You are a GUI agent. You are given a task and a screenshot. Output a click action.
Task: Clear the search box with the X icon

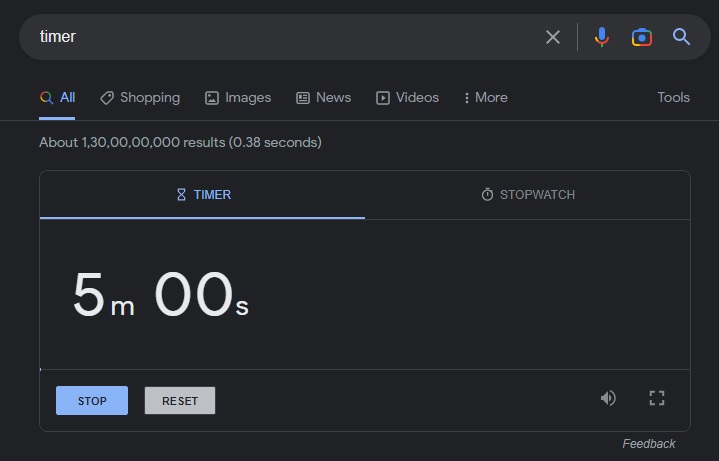(x=553, y=37)
